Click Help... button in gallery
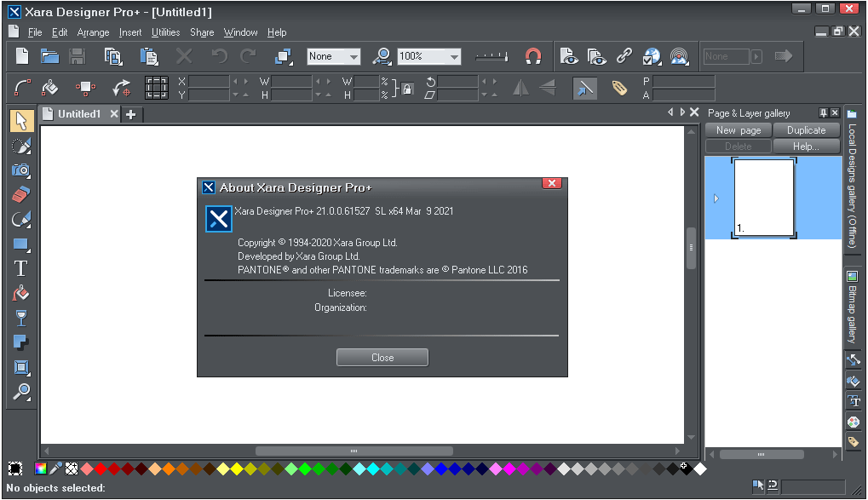The height and width of the screenshot is (500, 868). (x=806, y=147)
